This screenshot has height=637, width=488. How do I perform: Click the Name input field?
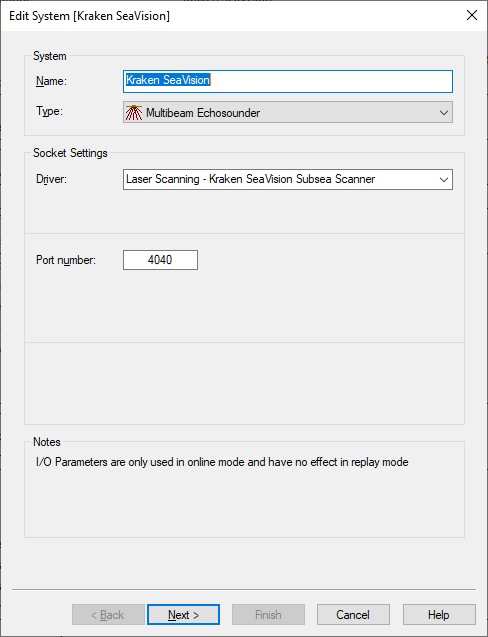[x=288, y=81]
